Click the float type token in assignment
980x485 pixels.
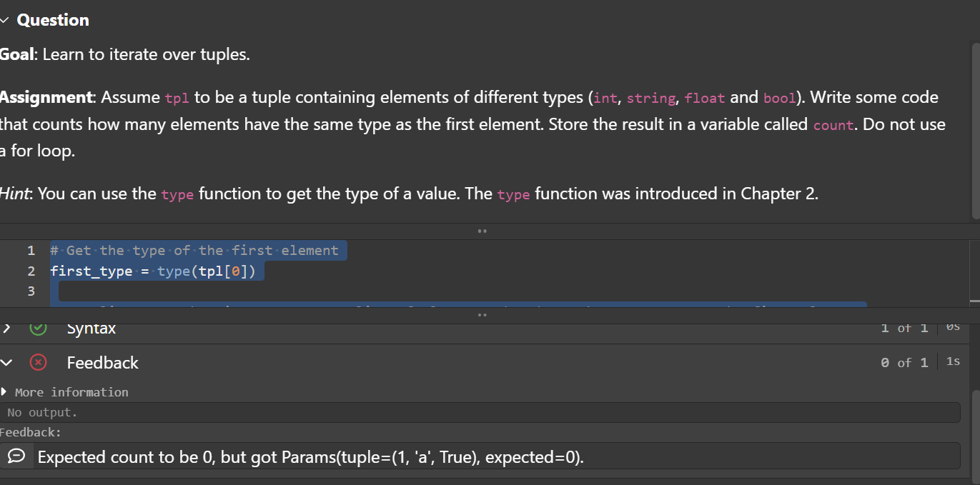click(x=705, y=98)
